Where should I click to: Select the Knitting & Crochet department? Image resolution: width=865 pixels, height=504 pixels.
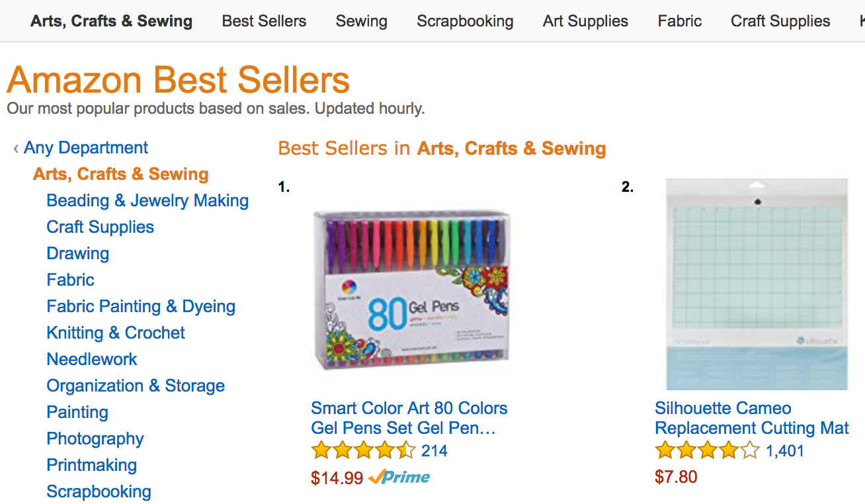115,333
